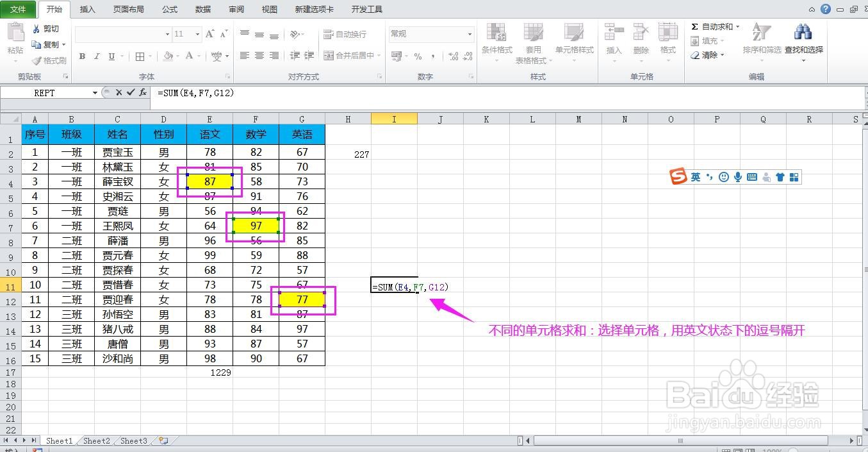The image size is (868, 452).
Task: Switch to the 公式 (Formulas) tab
Action: point(170,10)
